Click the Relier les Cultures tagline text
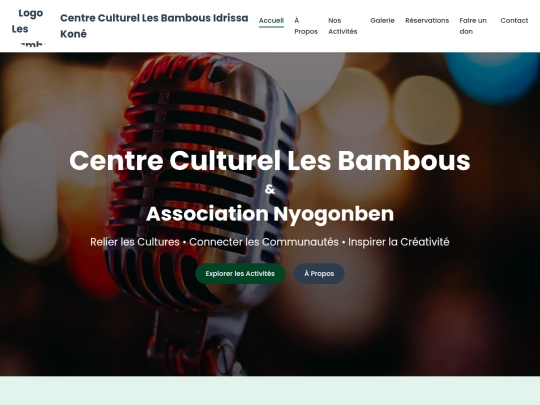The width and height of the screenshot is (540, 405). (x=135, y=242)
